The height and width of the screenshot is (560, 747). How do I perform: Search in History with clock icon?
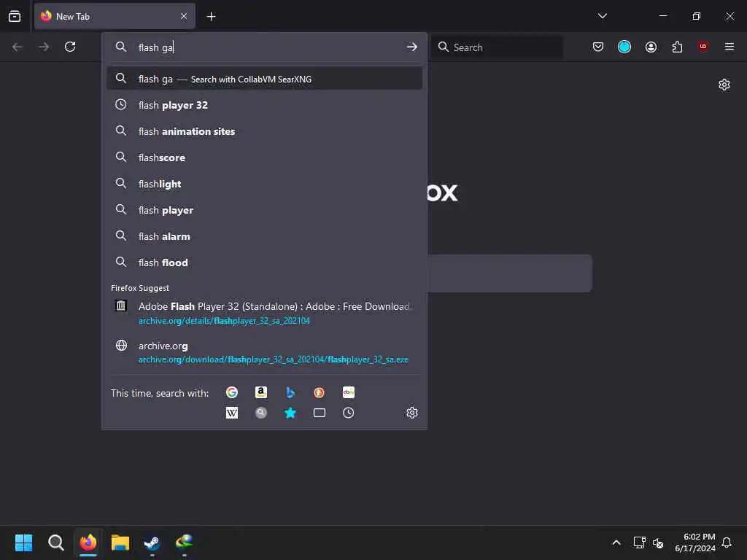pos(348,413)
